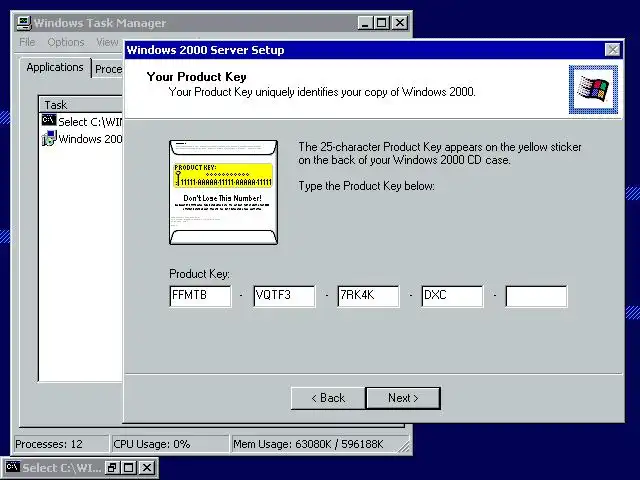The image size is (640, 480).
Task: Click the 'Your Product Key' heading text
Action: tap(196, 77)
